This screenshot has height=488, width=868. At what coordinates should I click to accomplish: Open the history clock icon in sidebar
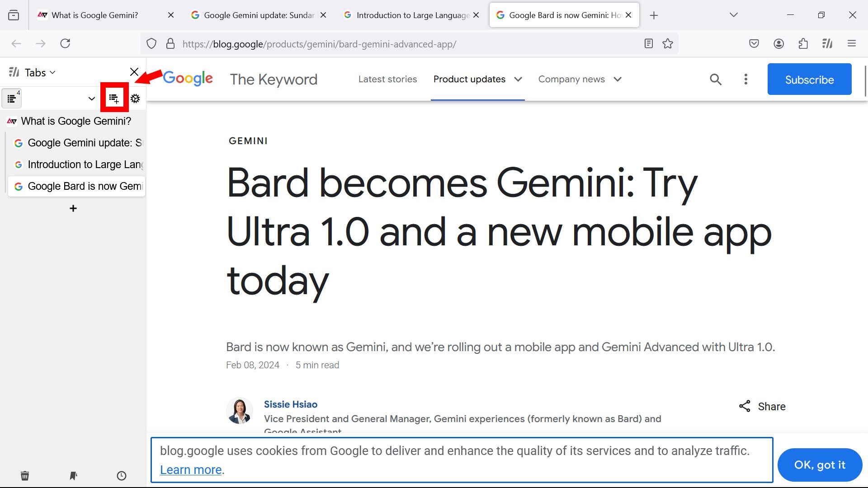(121, 475)
